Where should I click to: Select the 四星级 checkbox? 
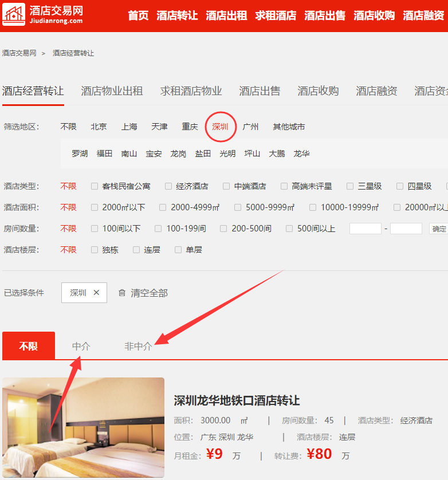pos(400,186)
